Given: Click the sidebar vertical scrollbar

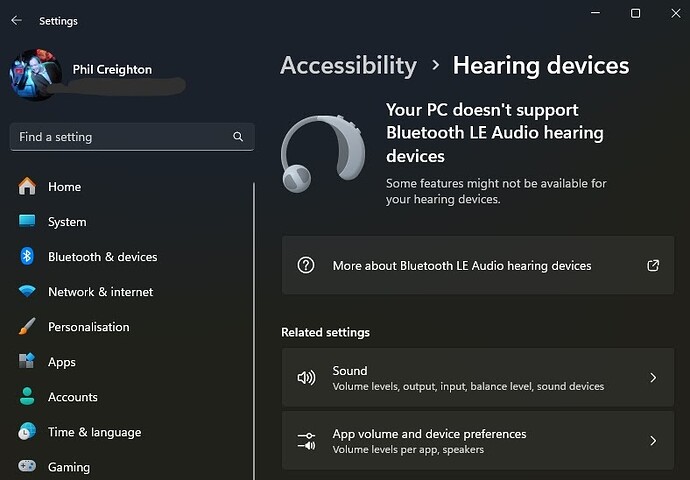Looking at the screenshot, I should point(254,330).
